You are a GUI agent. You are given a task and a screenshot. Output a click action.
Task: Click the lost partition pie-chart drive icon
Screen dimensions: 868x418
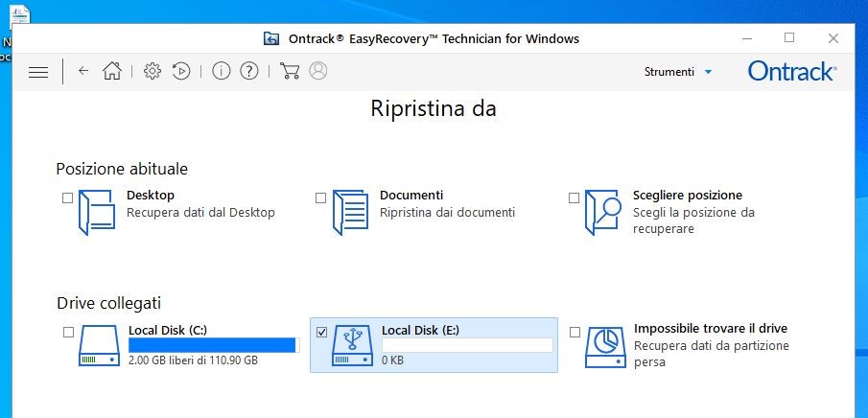click(x=606, y=347)
